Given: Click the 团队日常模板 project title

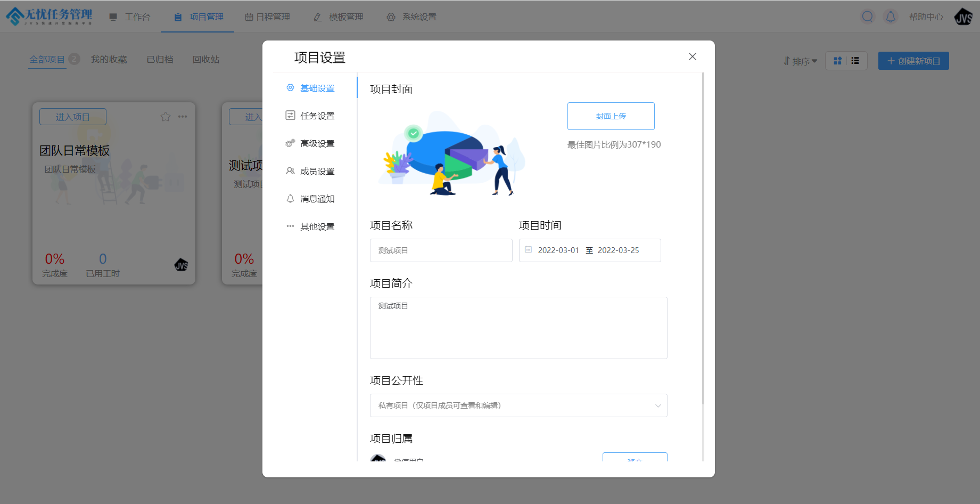Looking at the screenshot, I should (x=75, y=151).
